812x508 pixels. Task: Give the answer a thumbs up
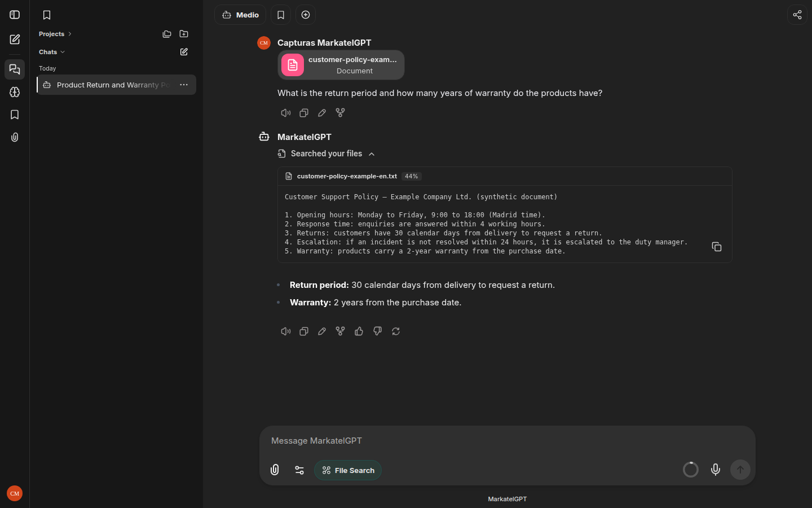[x=359, y=331]
